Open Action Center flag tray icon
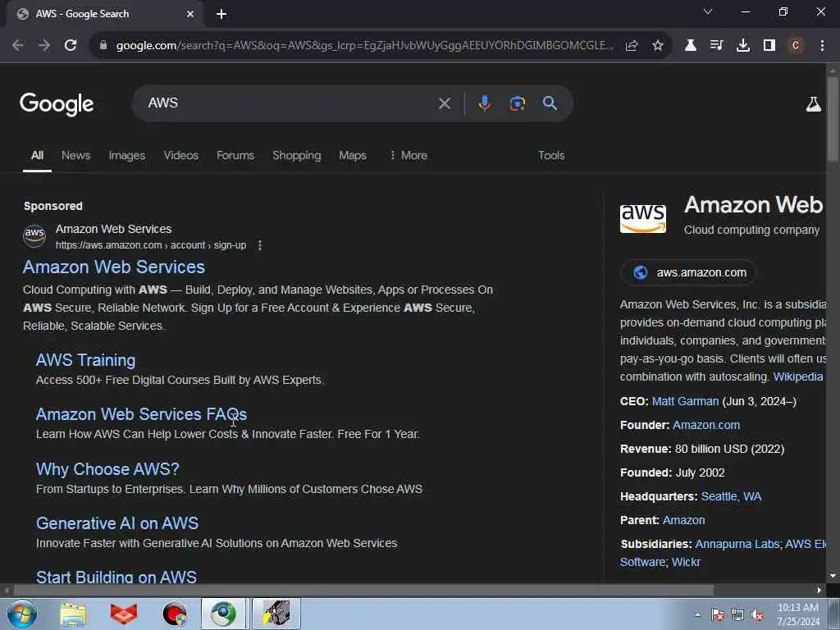This screenshot has height=630, width=840. click(x=717, y=615)
